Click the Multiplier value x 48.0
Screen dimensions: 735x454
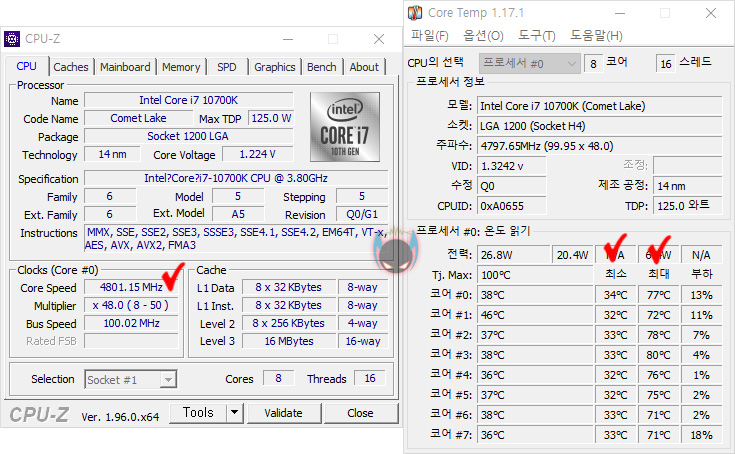point(131,305)
